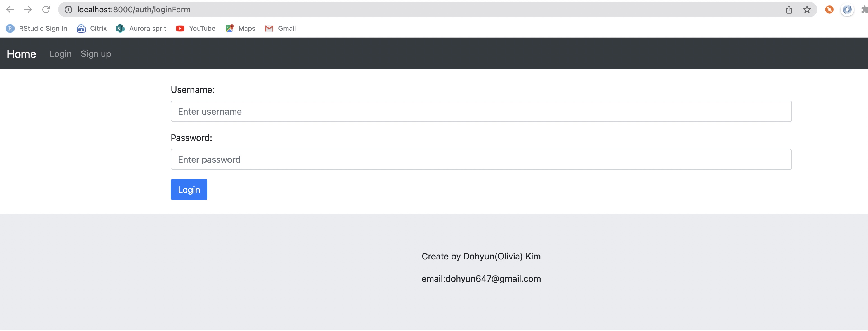Open the RStudio Sign In bookmark
The height and width of the screenshot is (331, 868).
coord(36,29)
